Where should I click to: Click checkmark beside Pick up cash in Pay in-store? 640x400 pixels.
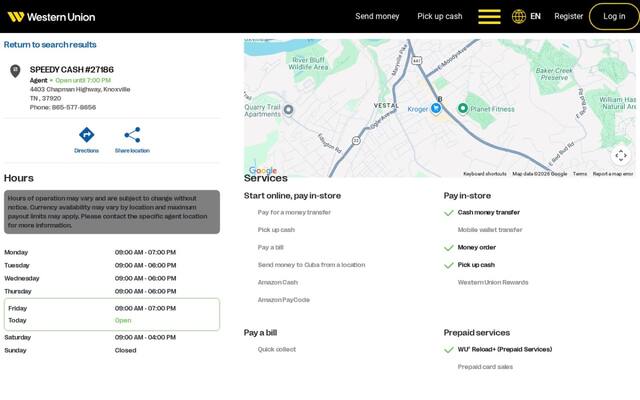449,265
